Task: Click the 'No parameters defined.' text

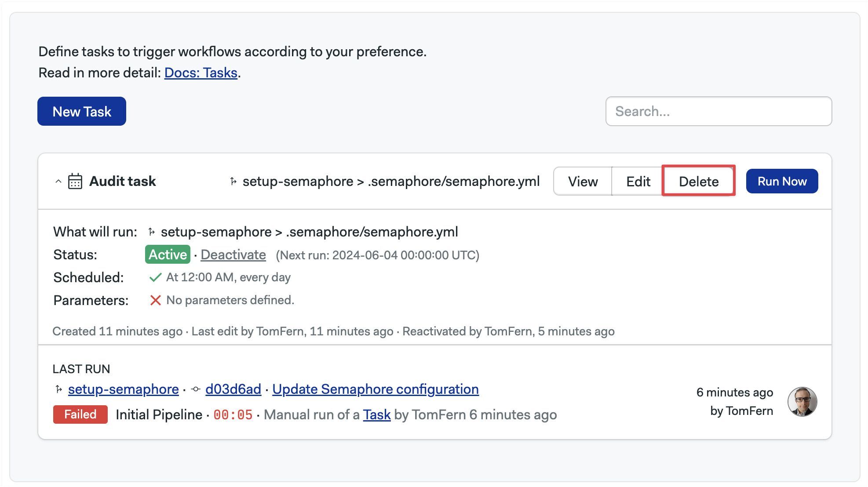Action: [230, 300]
